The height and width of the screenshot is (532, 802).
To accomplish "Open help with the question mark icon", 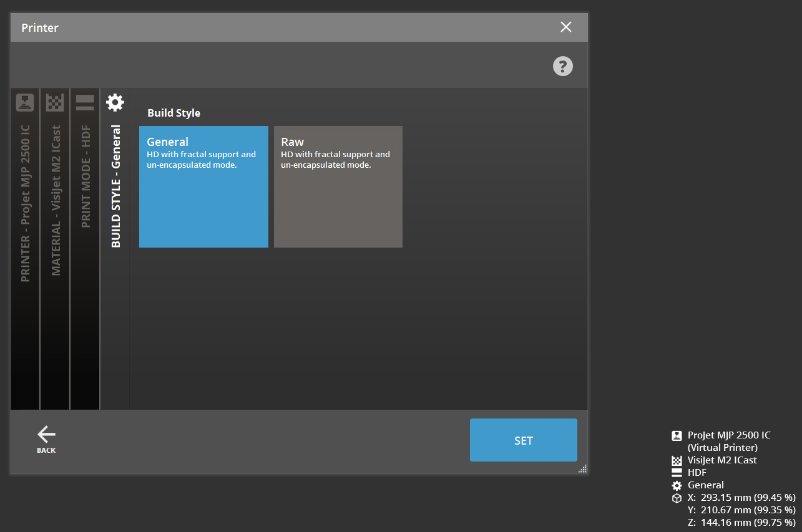I will 563,66.
